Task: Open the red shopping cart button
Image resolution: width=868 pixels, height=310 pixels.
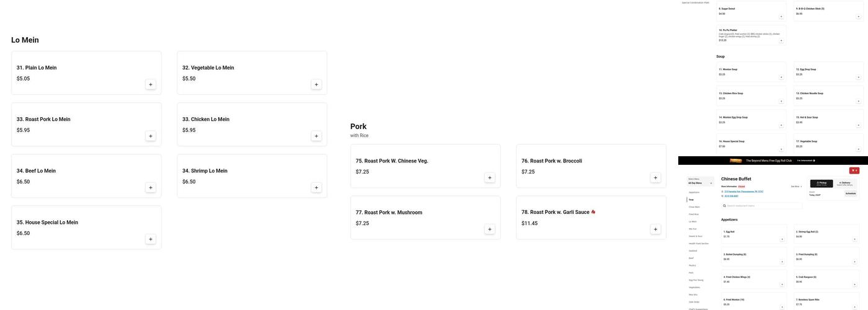Action: point(854,170)
